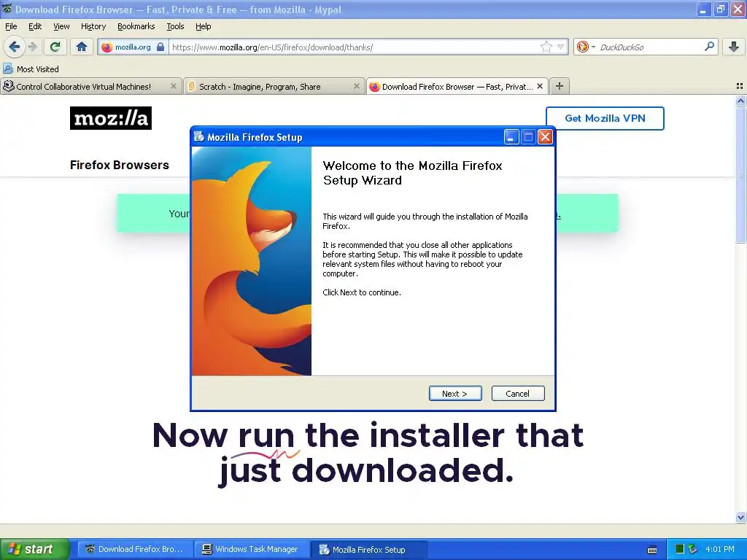This screenshot has height=560, width=747.
Task: Close the Scratch tab
Action: coord(356,86)
